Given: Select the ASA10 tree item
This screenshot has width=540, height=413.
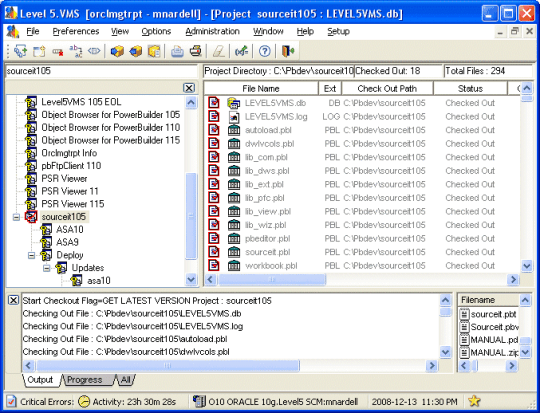Looking at the screenshot, I should [x=70, y=229].
